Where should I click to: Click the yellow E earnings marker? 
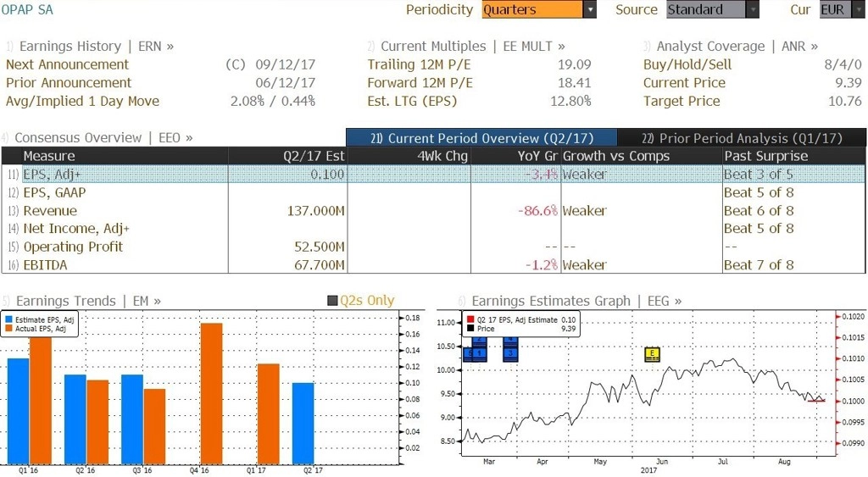(652, 354)
